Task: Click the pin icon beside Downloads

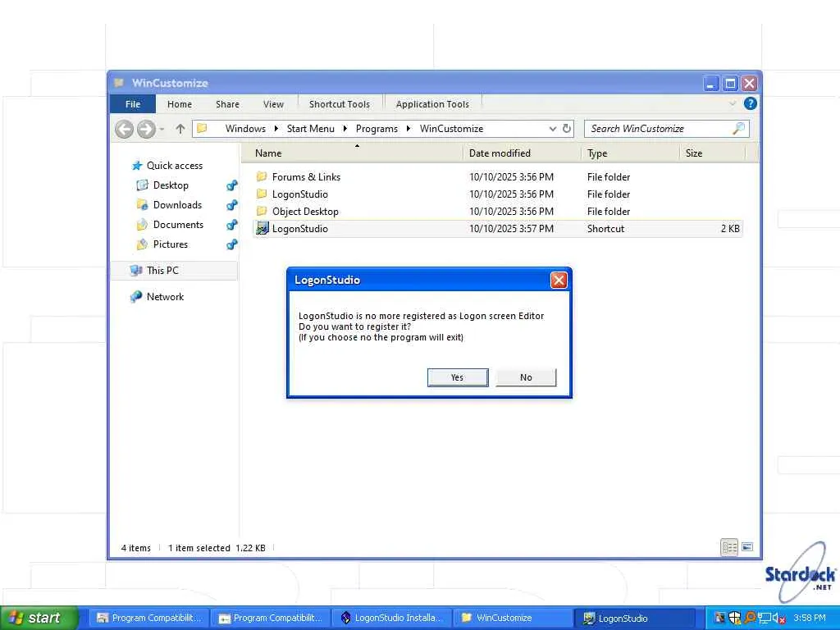Action: point(232,205)
